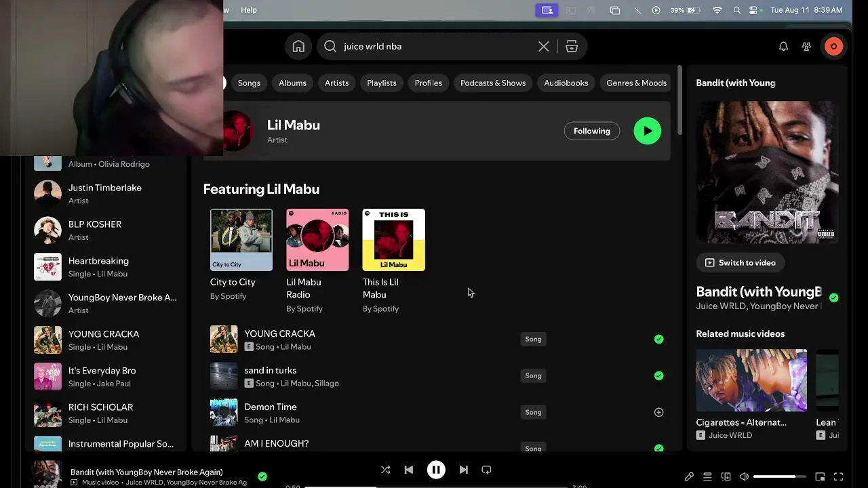Screen dimensions: 868x488
Task: Filter results by Songs
Action: click(x=249, y=83)
